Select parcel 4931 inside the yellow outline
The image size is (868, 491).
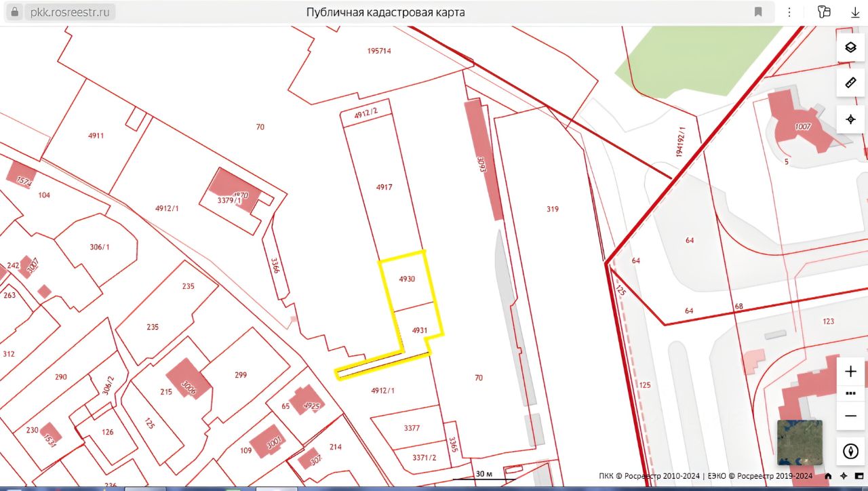pyautogui.click(x=419, y=330)
